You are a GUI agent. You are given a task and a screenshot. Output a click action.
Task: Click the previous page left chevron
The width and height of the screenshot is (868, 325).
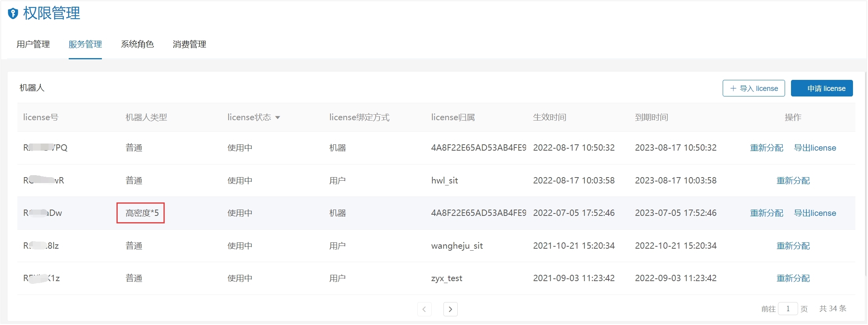pyautogui.click(x=424, y=309)
